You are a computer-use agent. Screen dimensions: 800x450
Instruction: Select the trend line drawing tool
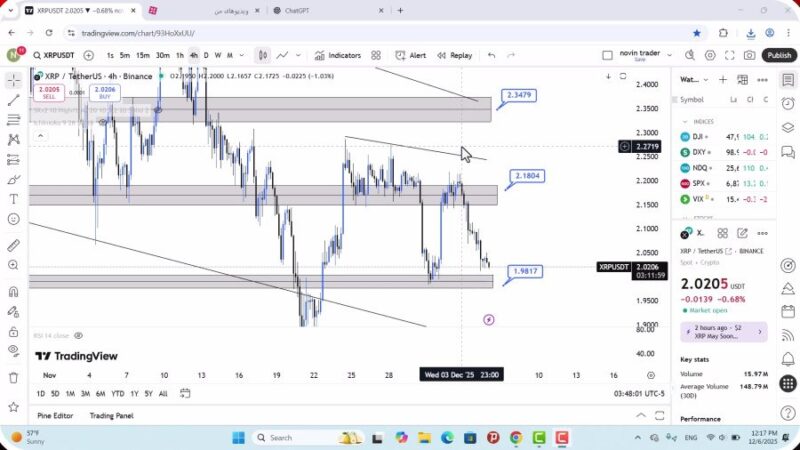[13, 100]
